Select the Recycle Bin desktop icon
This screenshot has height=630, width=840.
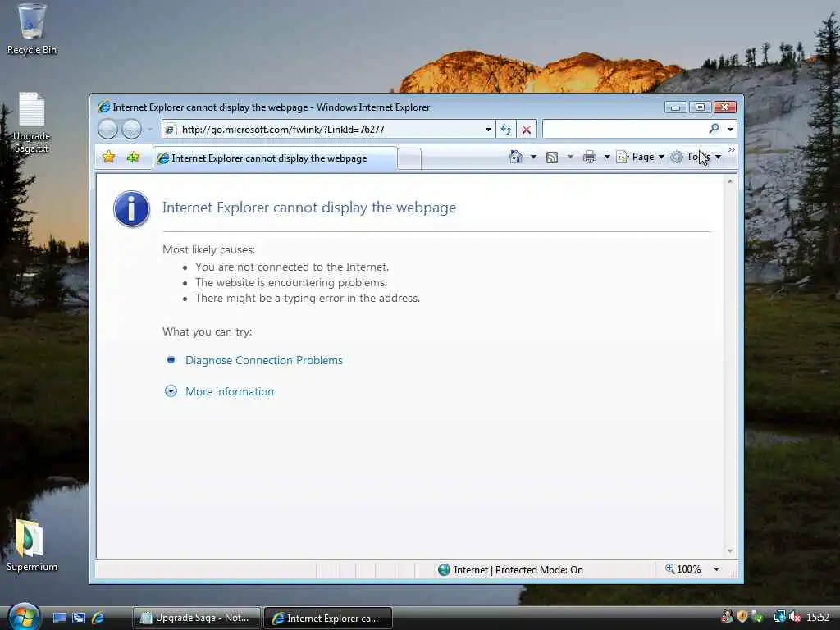(x=32, y=30)
